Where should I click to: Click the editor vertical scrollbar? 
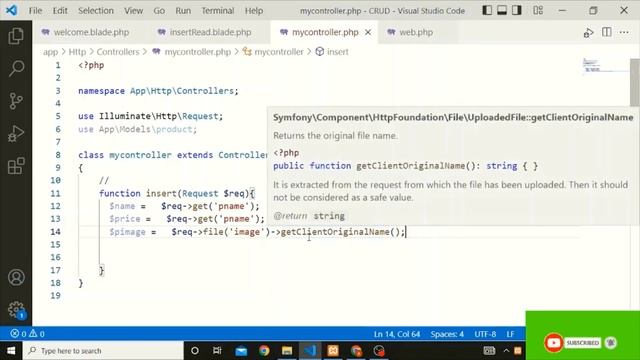pyautogui.click(x=635, y=83)
